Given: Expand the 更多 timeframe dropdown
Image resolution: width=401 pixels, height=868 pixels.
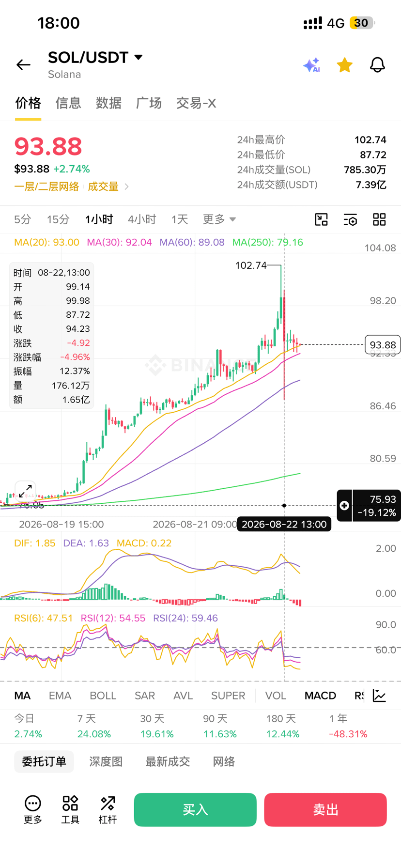Looking at the screenshot, I should (x=219, y=219).
